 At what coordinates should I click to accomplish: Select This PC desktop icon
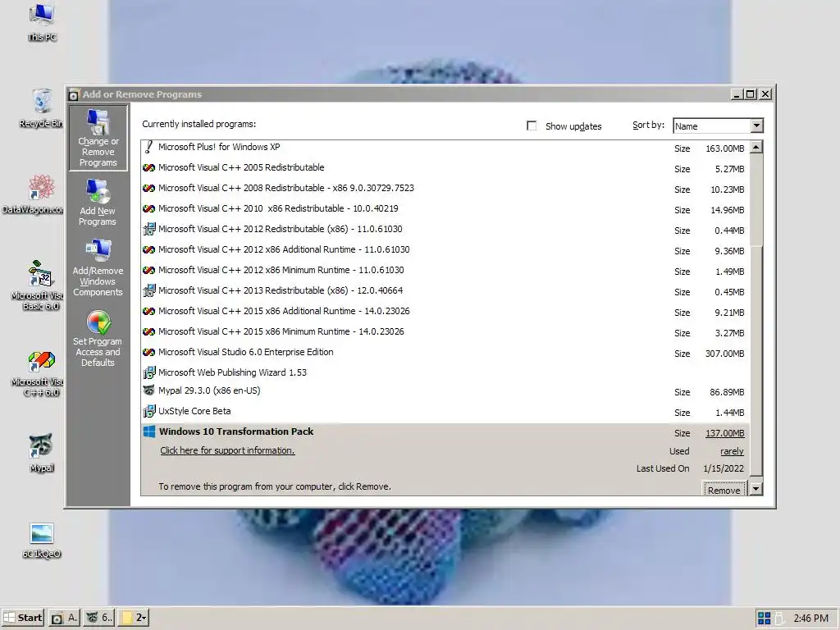click(x=42, y=22)
